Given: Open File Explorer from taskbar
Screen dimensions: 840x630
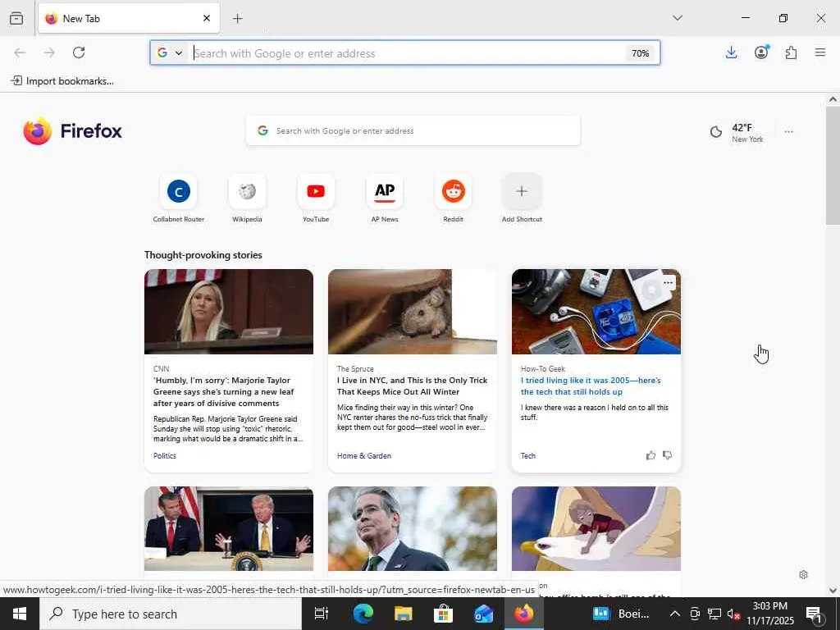Looking at the screenshot, I should [403, 614].
